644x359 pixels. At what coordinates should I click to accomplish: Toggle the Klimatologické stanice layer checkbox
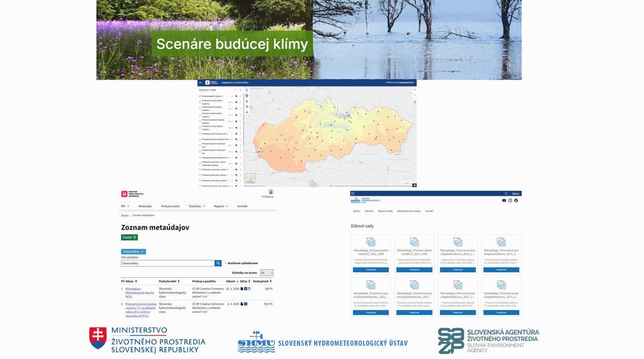[200, 96]
